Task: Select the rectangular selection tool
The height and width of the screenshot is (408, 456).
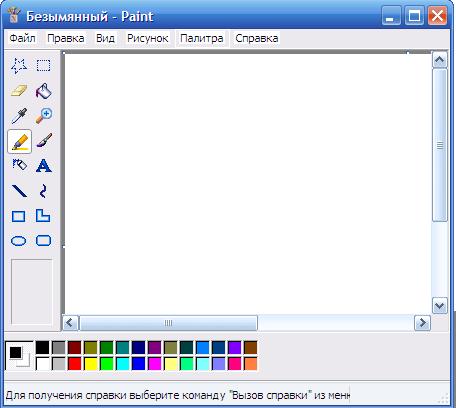Action: tap(44, 66)
